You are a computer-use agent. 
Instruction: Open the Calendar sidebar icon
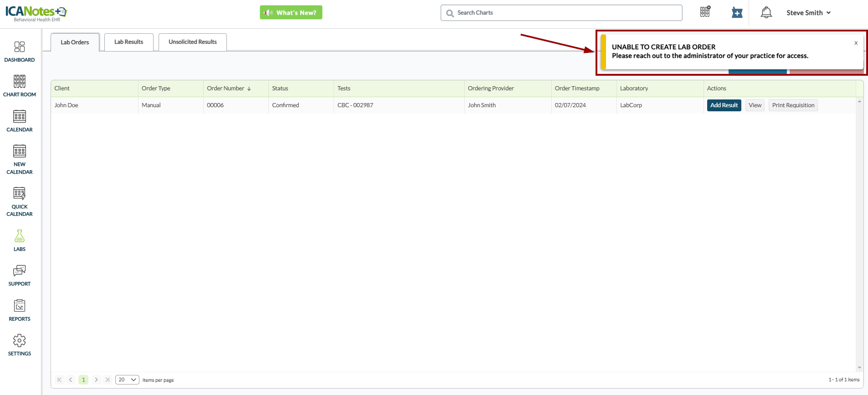pyautogui.click(x=20, y=121)
